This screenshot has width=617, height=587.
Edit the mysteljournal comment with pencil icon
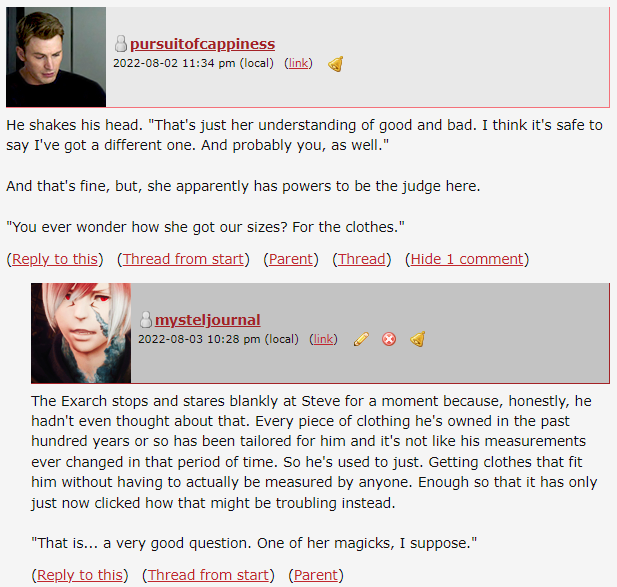pos(361,339)
